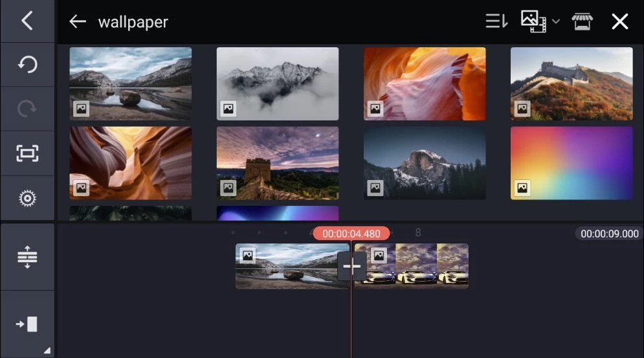Navigate back from wallpaper folder
This screenshot has width=644, height=358.
point(78,22)
